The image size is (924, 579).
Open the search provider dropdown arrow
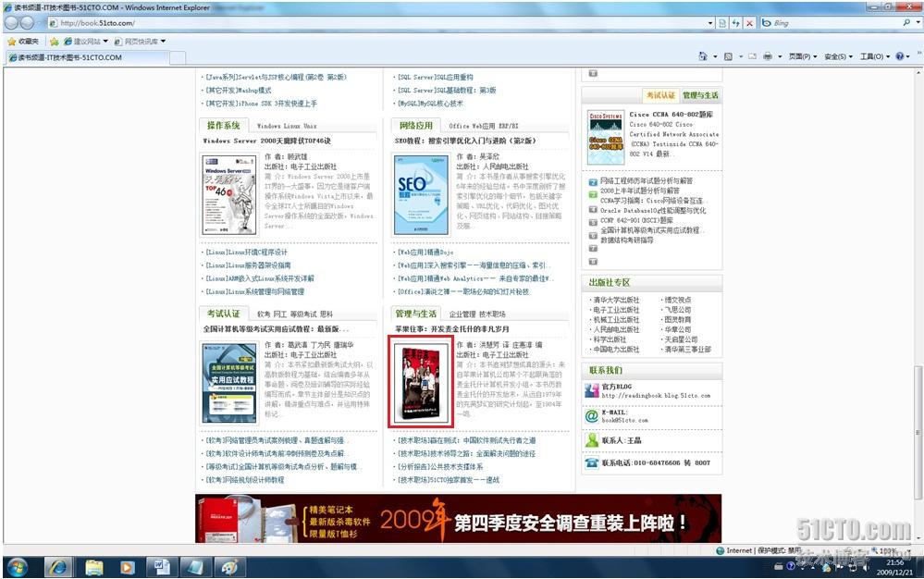coord(918,22)
